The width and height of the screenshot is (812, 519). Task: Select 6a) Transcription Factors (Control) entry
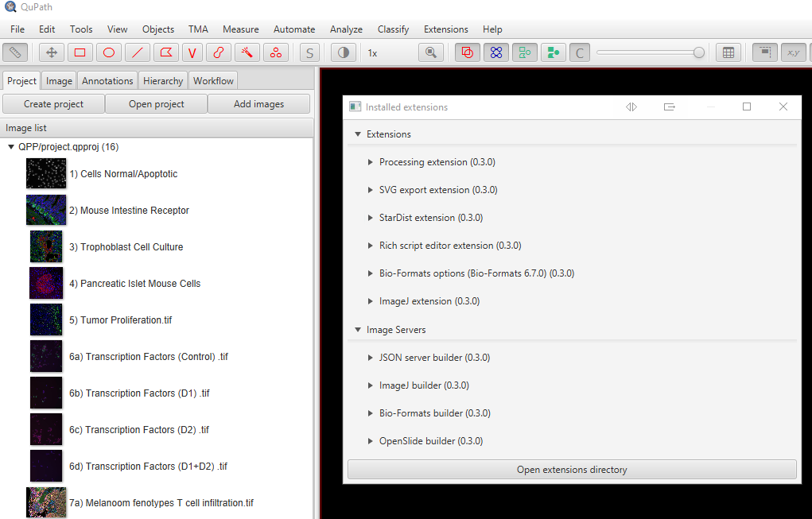(149, 357)
